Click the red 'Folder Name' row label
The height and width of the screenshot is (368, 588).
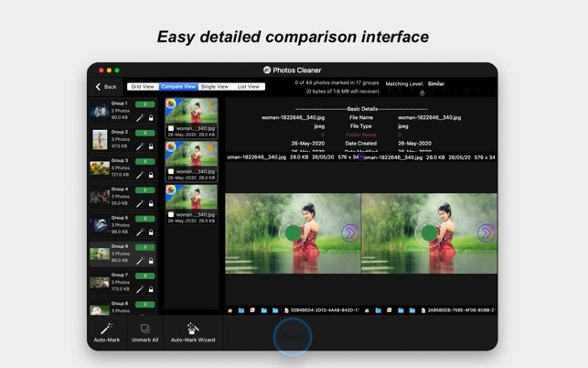click(360, 135)
